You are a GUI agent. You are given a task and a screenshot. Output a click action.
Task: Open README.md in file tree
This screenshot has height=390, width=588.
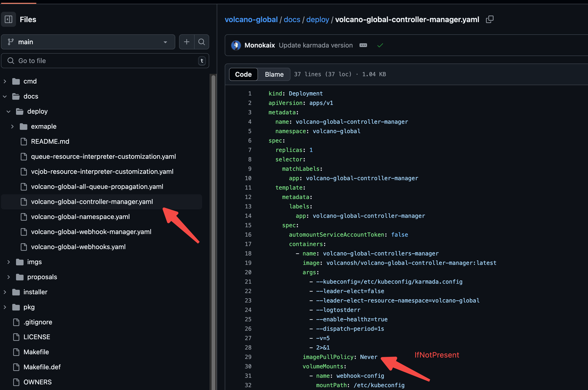(x=50, y=141)
